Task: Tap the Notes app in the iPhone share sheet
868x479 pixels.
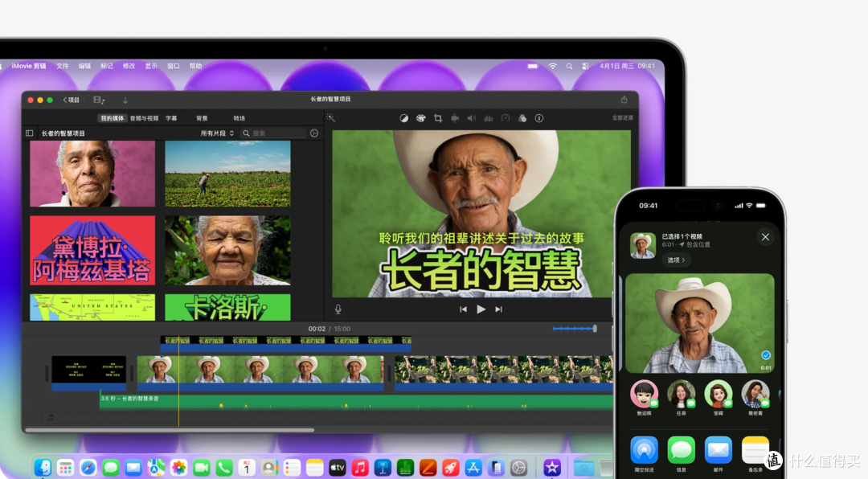Action: coord(755,450)
